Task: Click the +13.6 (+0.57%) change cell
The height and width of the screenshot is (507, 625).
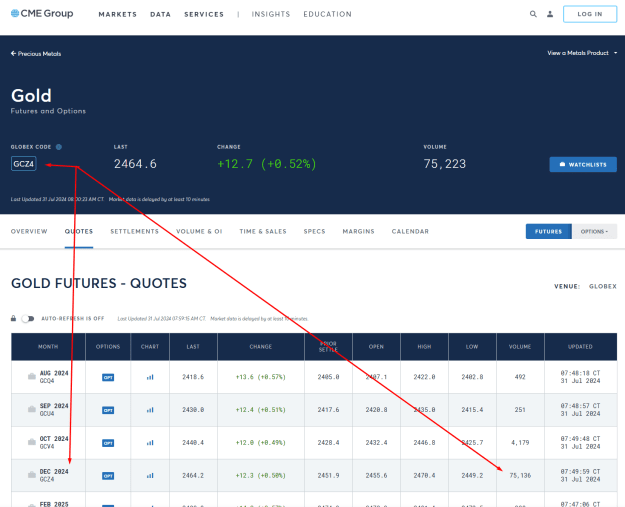Action: pyautogui.click(x=261, y=377)
